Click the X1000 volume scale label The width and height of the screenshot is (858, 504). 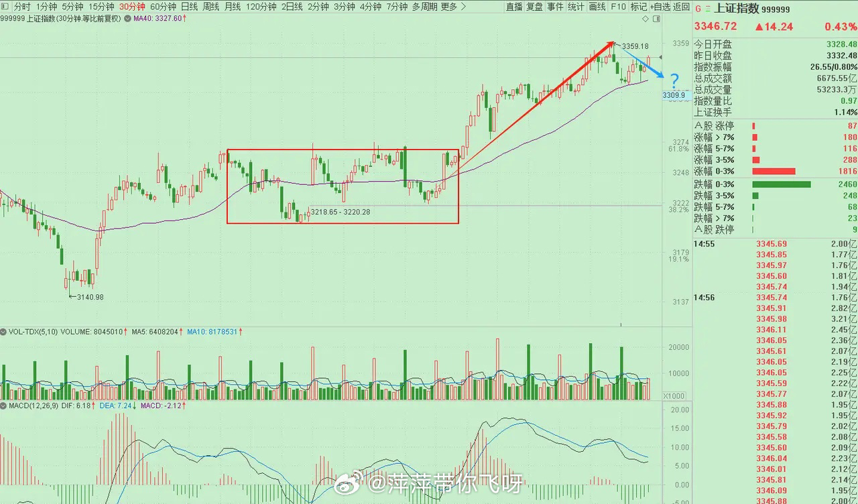tap(674, 396)
